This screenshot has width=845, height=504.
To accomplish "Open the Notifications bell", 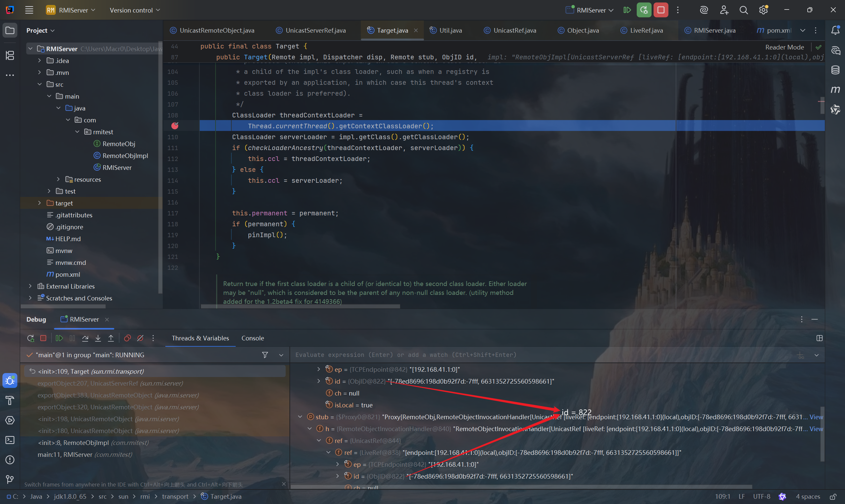I will [x=835, y=30].
